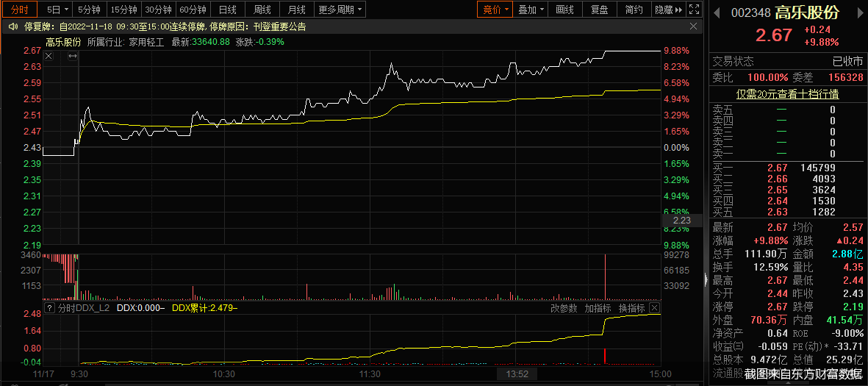Viewport: 868px width, 386px height.
Task: Close the DDX indicator panel
Action: click(x=654, y=308)
